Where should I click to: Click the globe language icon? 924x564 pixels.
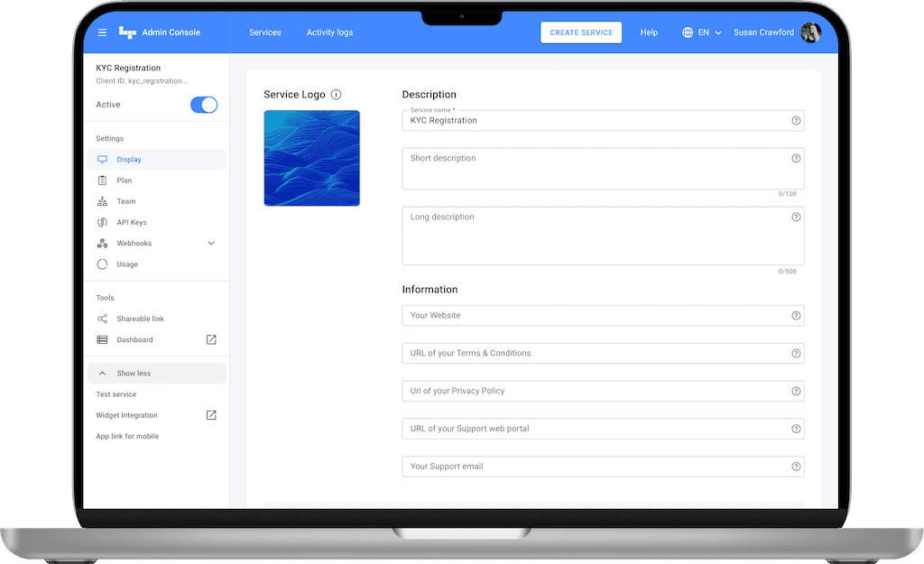click(687, 32)
